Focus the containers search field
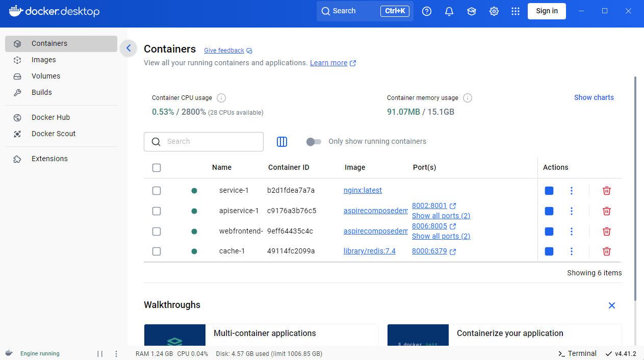 (x=203, y=142)
